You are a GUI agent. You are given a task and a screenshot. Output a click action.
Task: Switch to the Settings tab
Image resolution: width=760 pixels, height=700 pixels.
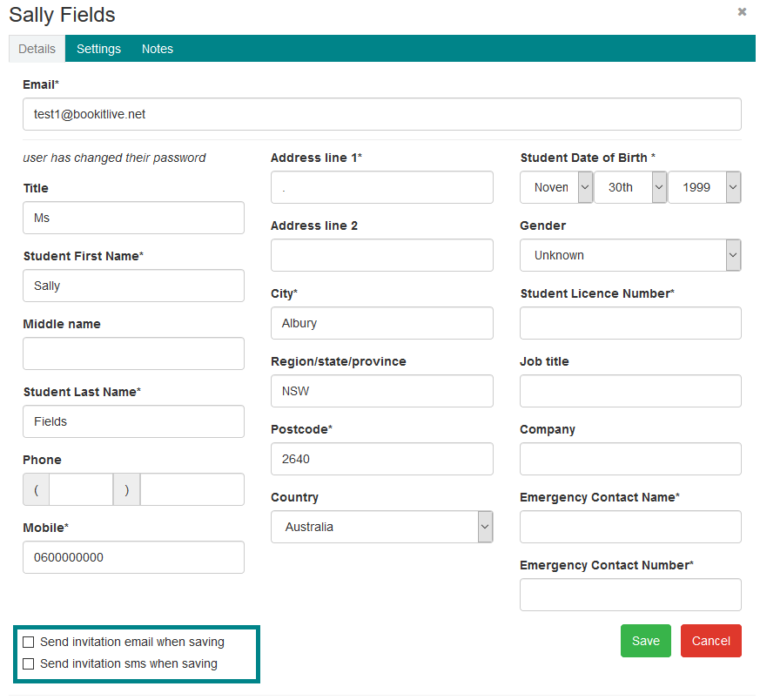[98, 49]
